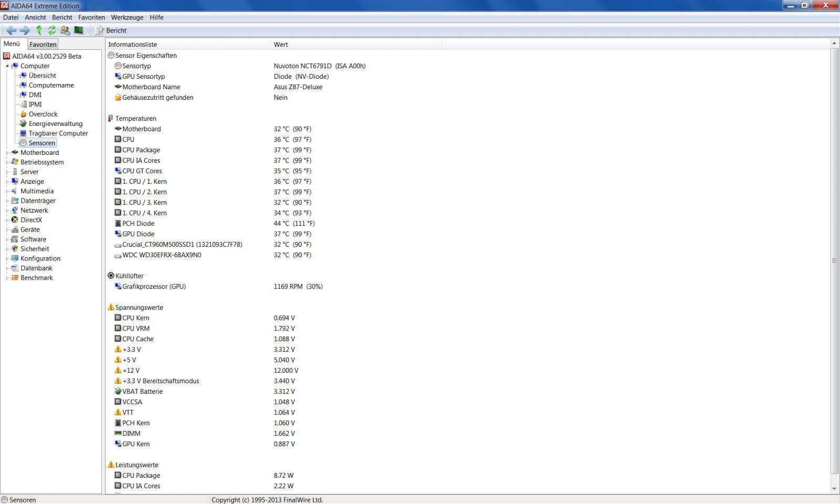
Task: Collapse the Computer tree node
Action: (x=7, y=66)
